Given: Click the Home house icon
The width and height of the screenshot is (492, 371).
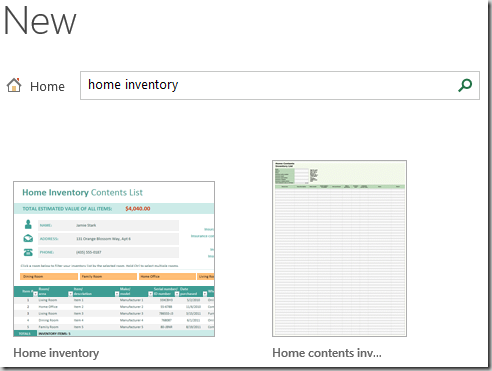Looking at the screenshot, I should click(x=14, y=85).
